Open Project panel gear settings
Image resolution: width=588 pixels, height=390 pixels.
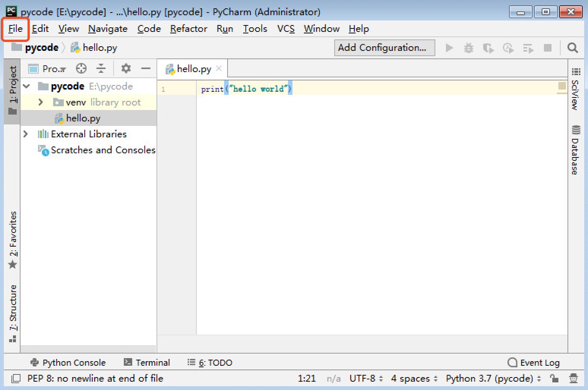pos(126,69)
